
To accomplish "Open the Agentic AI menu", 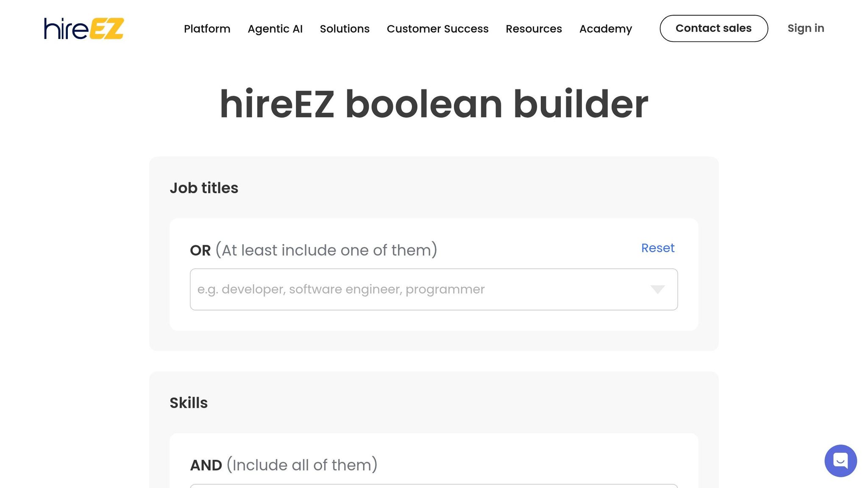I will [275, 29].
